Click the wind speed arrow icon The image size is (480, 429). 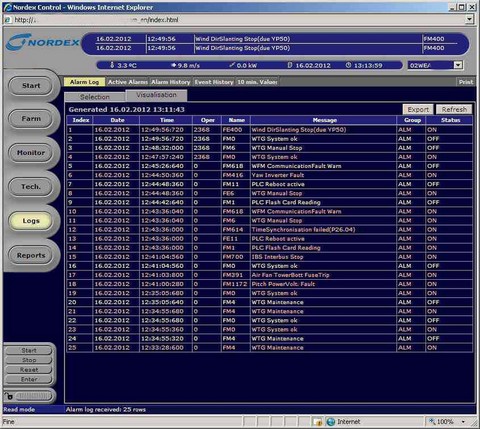[x=174, y=65]
